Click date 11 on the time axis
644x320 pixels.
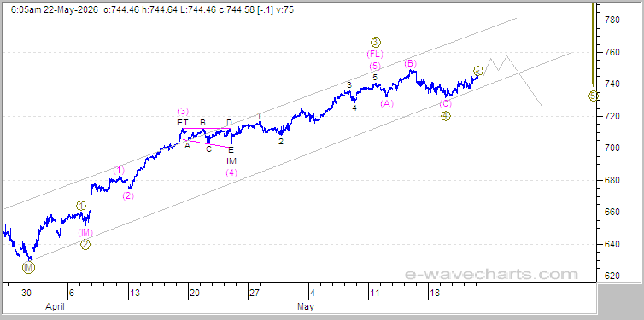coord(375,293)
